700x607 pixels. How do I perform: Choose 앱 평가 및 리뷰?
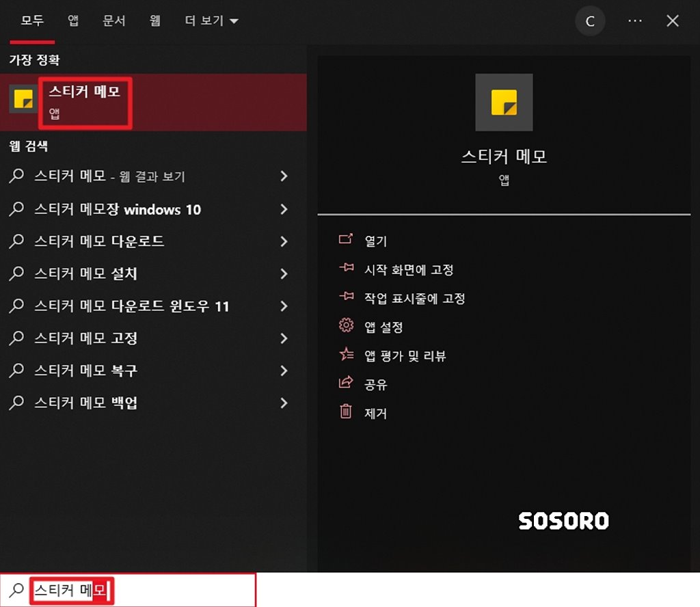[x=405, y=355]
